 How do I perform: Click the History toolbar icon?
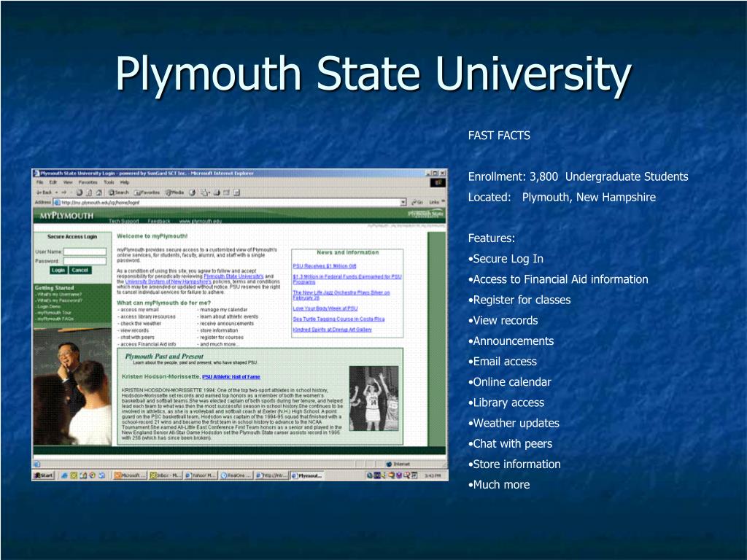pyautogui.click(x=193, y=192)
